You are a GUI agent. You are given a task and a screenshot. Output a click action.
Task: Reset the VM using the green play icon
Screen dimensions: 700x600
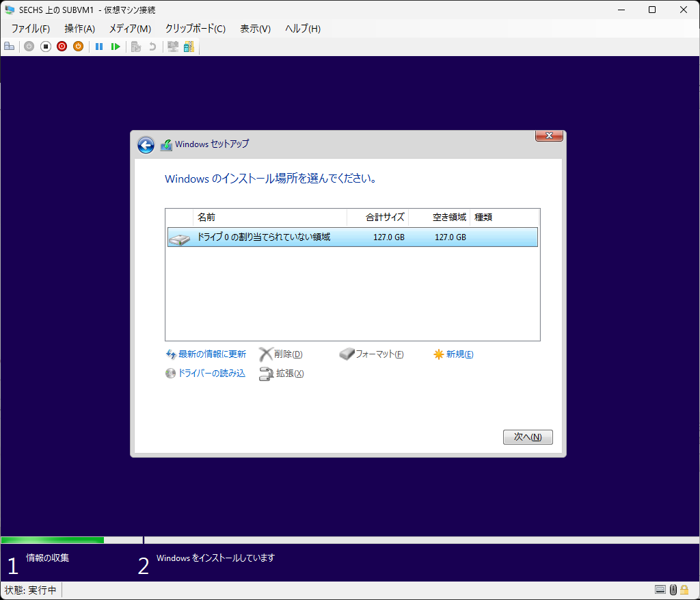116,47
